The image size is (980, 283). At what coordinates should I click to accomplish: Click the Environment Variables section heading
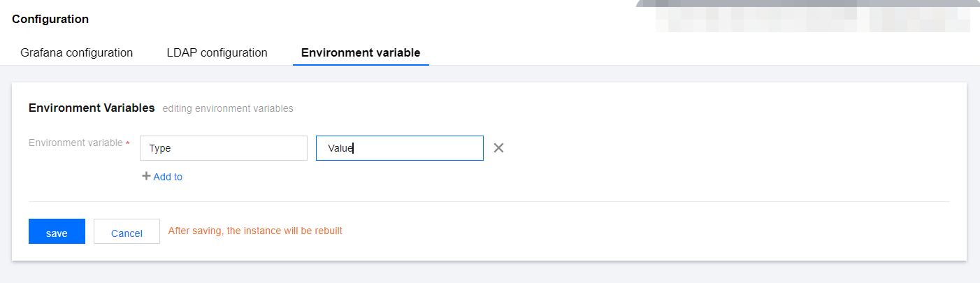point(92,108)
